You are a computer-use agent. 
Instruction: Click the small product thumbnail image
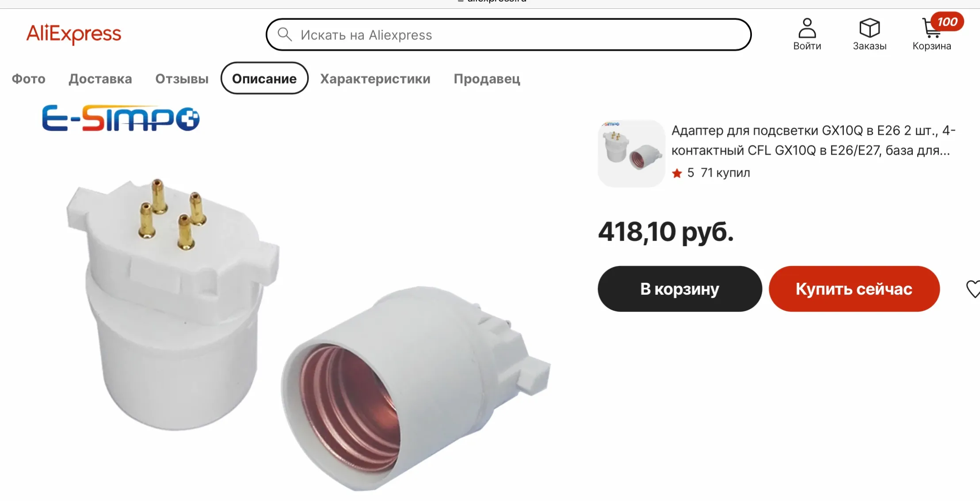(x=631, y=153)
